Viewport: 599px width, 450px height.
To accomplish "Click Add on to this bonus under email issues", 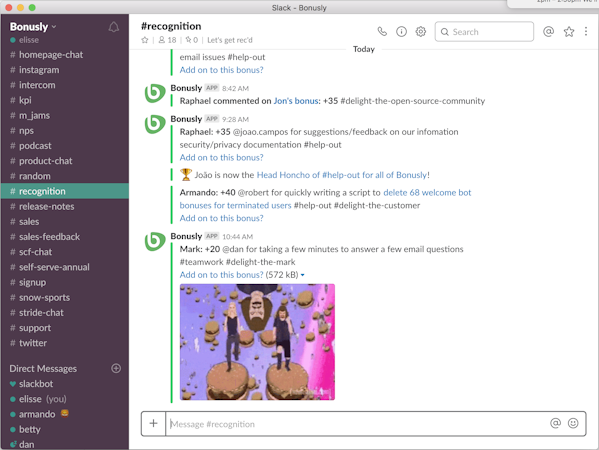I will 222,70.
